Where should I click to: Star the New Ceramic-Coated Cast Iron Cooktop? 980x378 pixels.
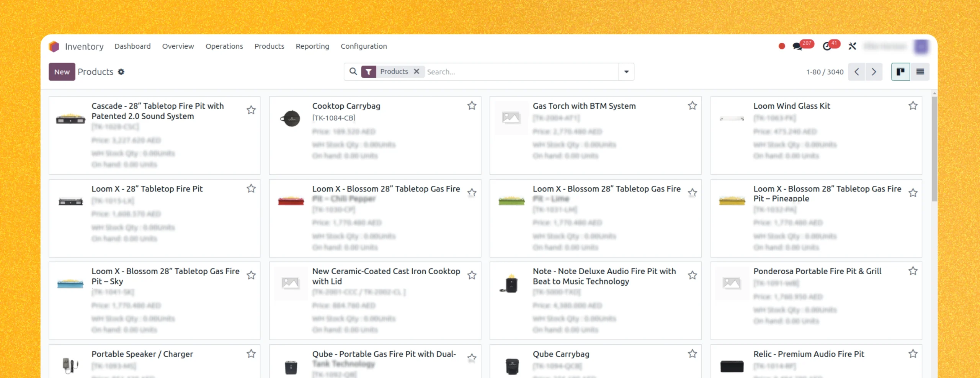tap(472, 275)
